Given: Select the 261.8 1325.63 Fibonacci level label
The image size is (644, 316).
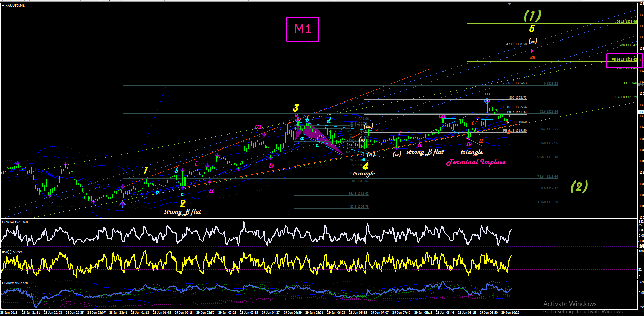Looking at the screenshot, I should pyautogui.click(x=516, y=83).
